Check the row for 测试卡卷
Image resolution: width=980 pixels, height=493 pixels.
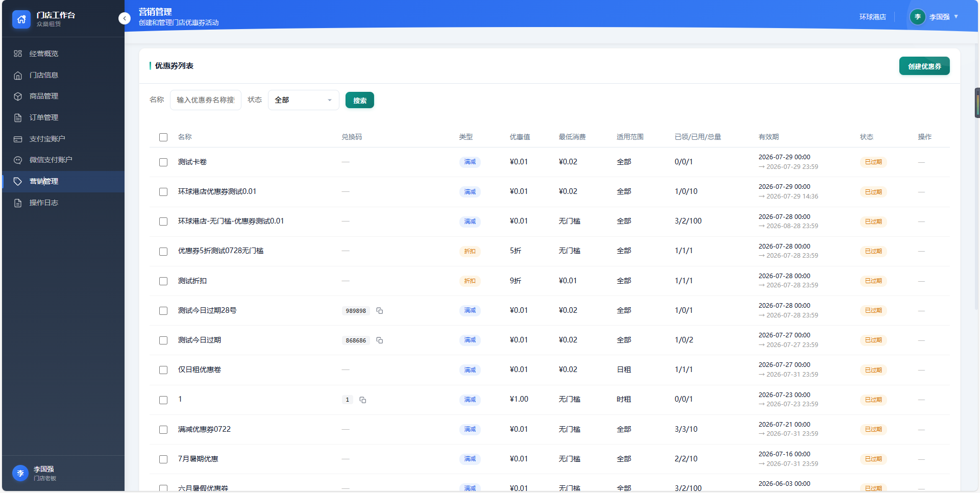tap(163, 162)
